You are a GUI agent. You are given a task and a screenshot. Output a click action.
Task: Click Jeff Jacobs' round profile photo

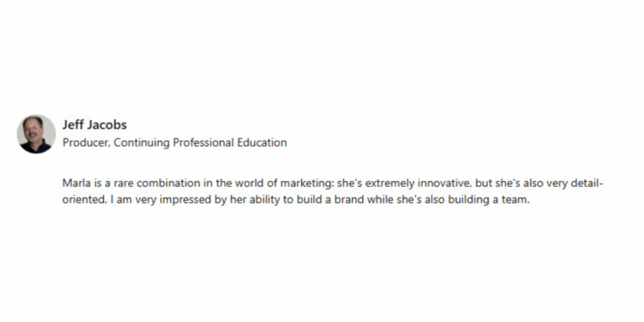pyautogui.click(x=36, y=134)
